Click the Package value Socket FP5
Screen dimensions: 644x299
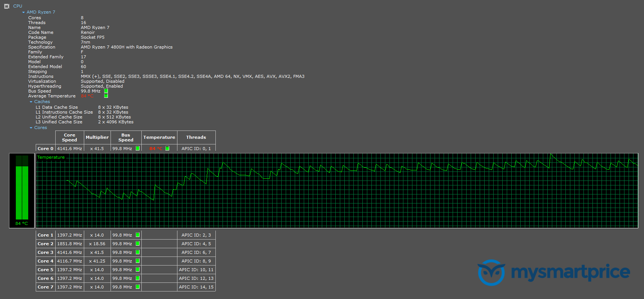coord(92,37)
